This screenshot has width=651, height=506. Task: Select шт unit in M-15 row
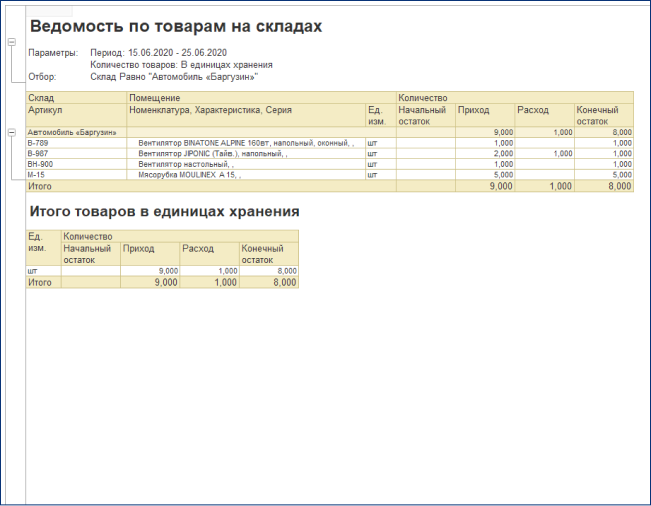(x=381, y=175)
